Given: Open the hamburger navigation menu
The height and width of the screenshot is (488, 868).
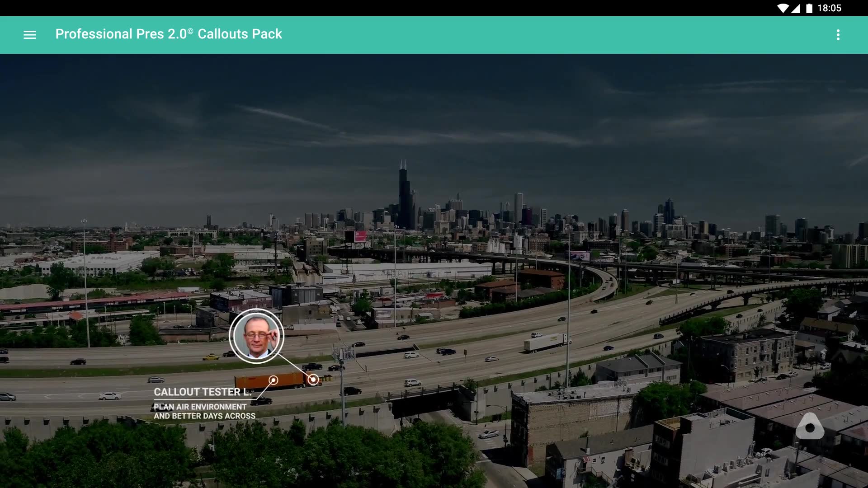Looking at the screenshot, I should pos(30,35).
